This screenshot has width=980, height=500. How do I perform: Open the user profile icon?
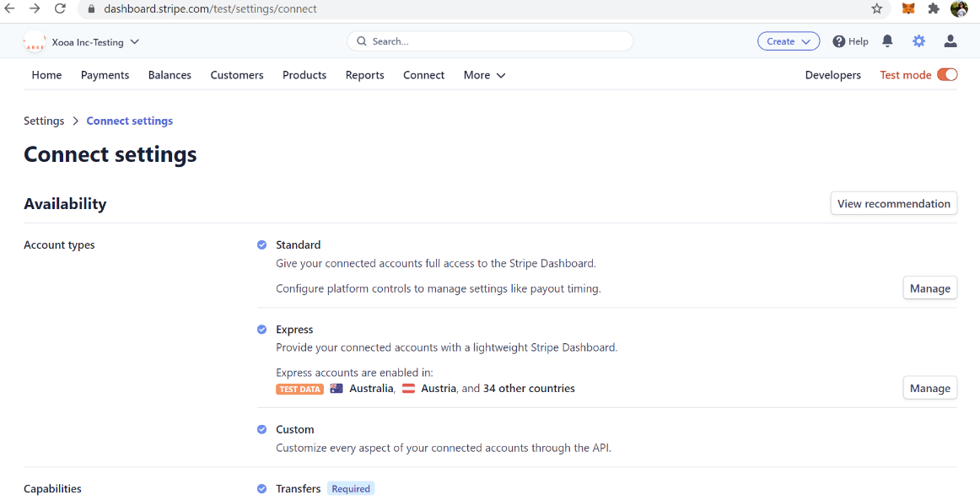coord(950,41)
